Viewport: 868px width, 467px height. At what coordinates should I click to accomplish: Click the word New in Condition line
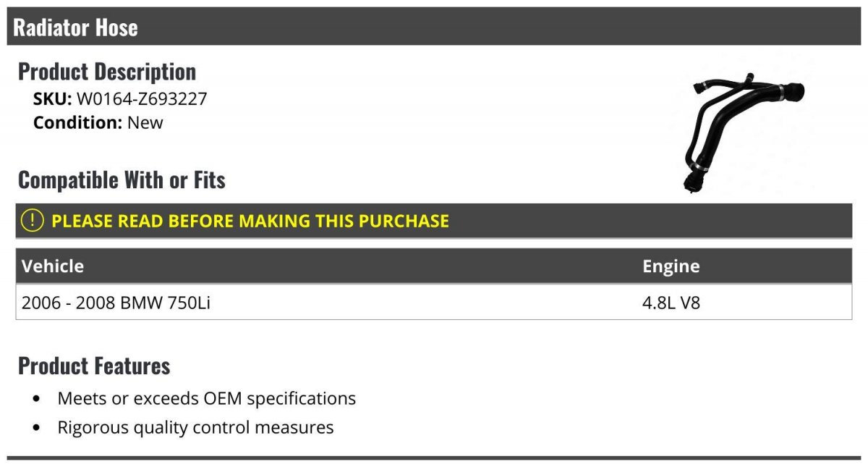pyautogui.click(x=145, y=122)
